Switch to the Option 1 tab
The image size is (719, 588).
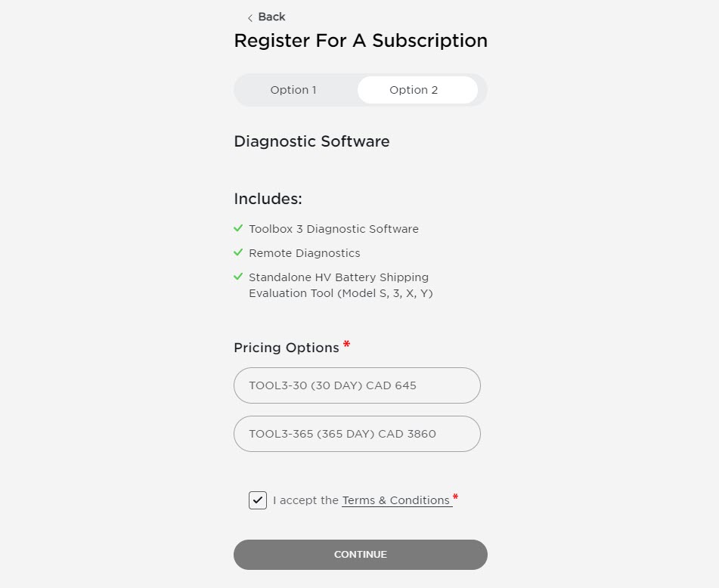pyautogui.click(x=293, y=90)
